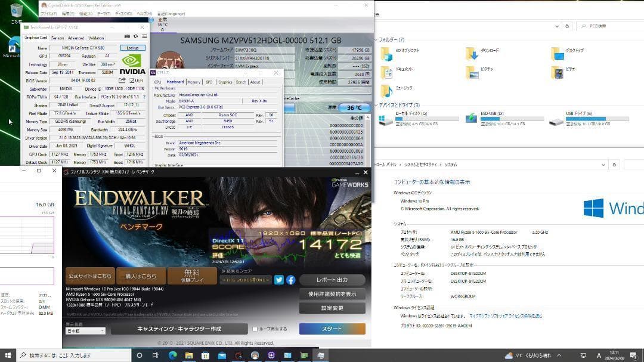
Task: Open the display language dropdown
Action: click(85, 330)
